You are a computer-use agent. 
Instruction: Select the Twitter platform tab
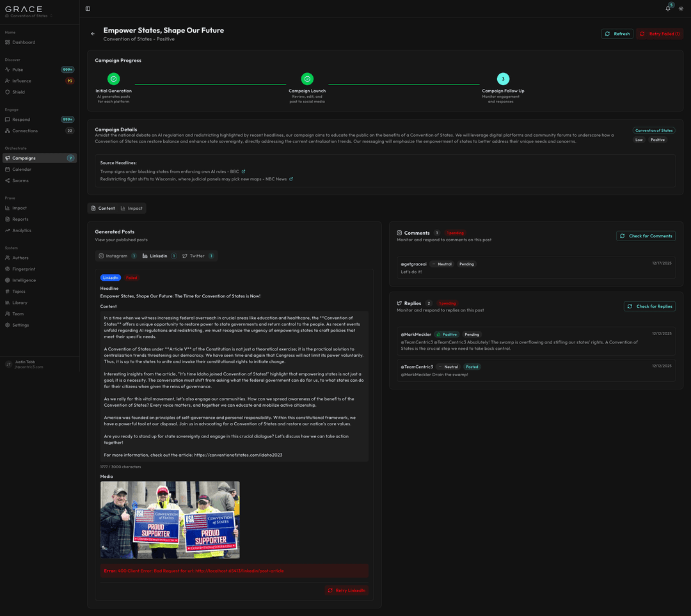193,255
